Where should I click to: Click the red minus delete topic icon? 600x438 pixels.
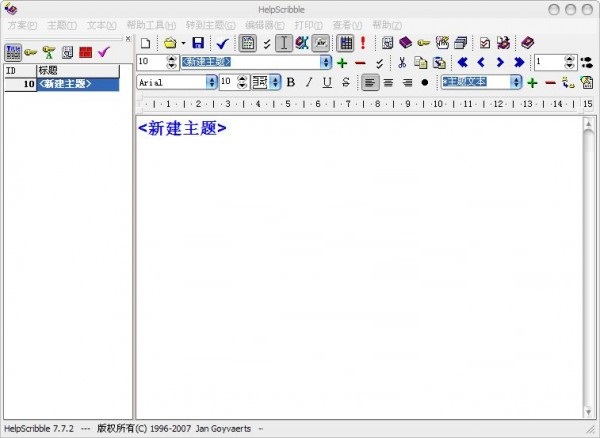click(x=360, y=63)
